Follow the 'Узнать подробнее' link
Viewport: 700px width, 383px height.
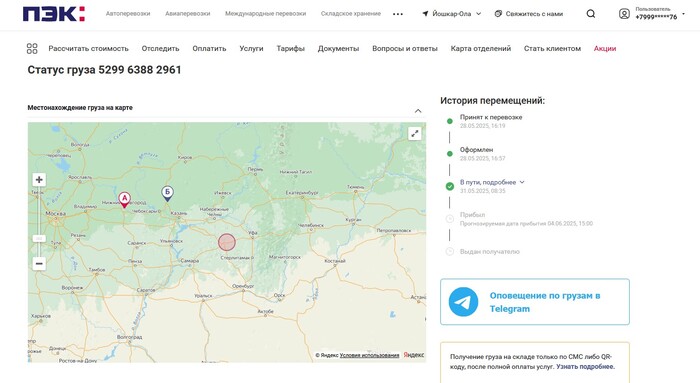point(585,366)
